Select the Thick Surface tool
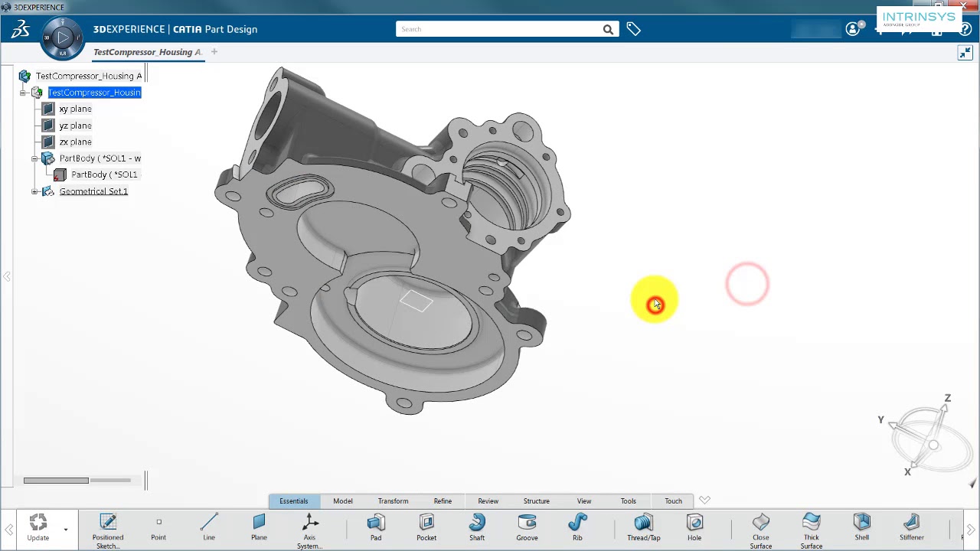 [x=812, y=530]
